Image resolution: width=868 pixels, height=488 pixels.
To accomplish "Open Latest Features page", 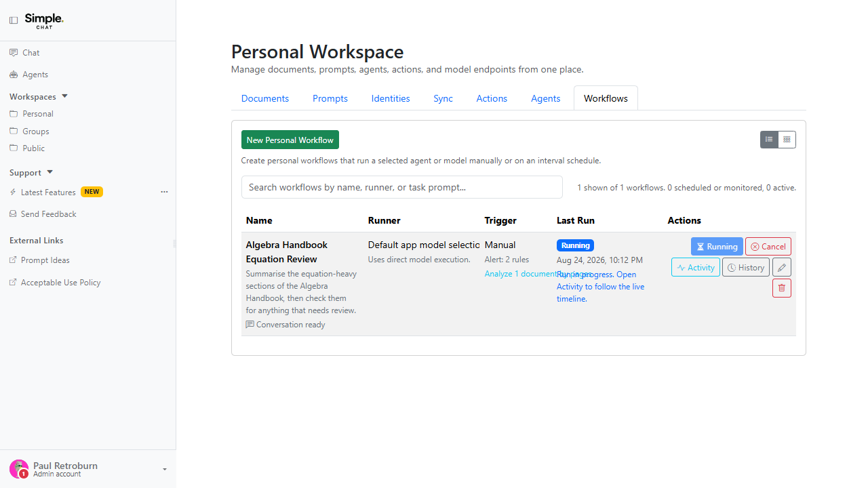I will click(48, 192).
